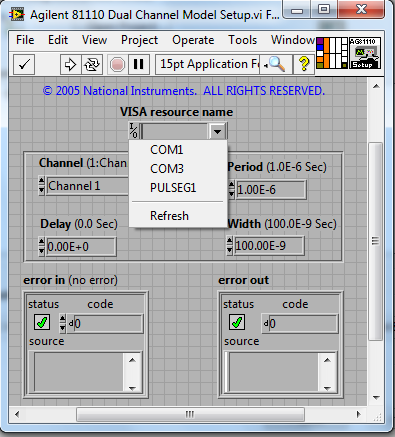Open the Tools menu
395x437 pixels.
pos(242,40)
